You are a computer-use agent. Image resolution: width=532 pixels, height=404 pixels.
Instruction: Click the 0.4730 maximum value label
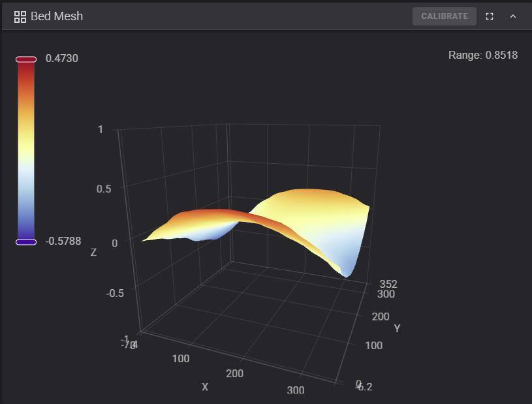[61, 58]
